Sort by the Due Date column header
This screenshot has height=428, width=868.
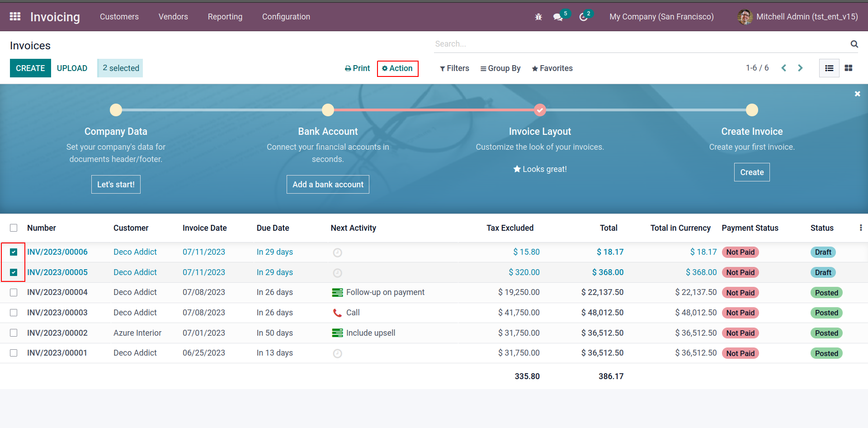[x=273, y=228]
